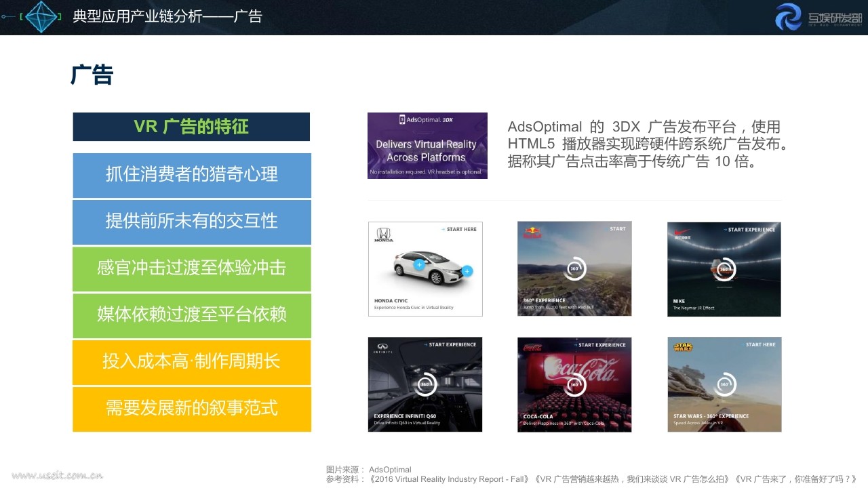Click COCA-COLA caption text
This screenshot has height=488, width=868.
(x=538, y=416)
